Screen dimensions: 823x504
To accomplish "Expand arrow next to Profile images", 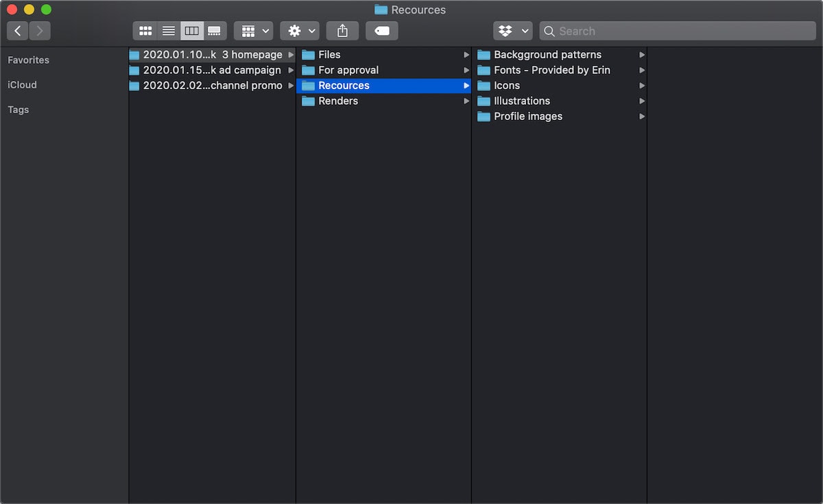I will click(642, 117).
